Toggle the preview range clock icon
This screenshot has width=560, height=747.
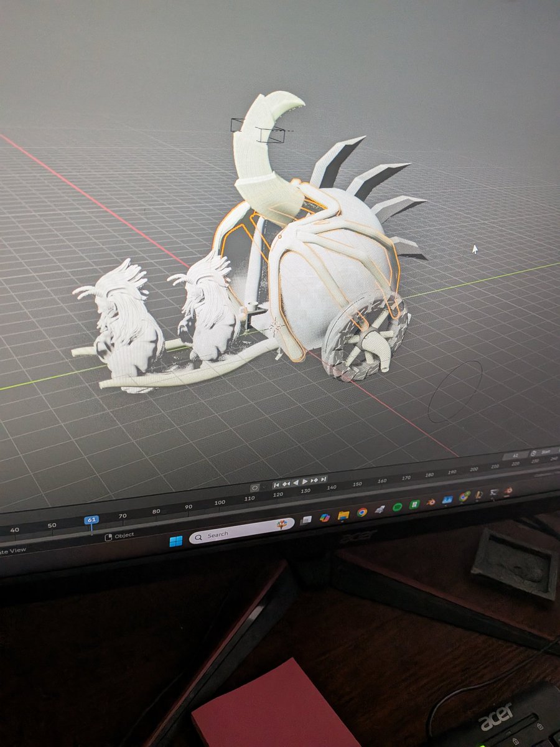click(533, 453)
